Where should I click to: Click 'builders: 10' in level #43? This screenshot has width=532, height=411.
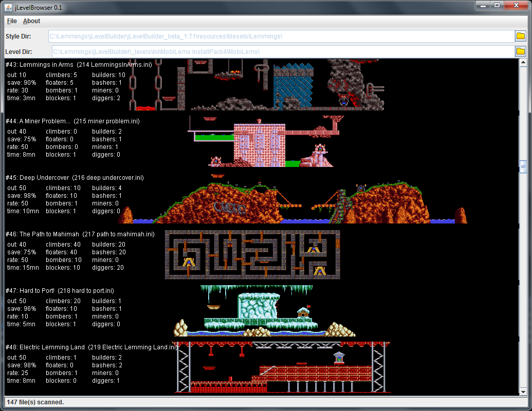click(x=108, y=75)
